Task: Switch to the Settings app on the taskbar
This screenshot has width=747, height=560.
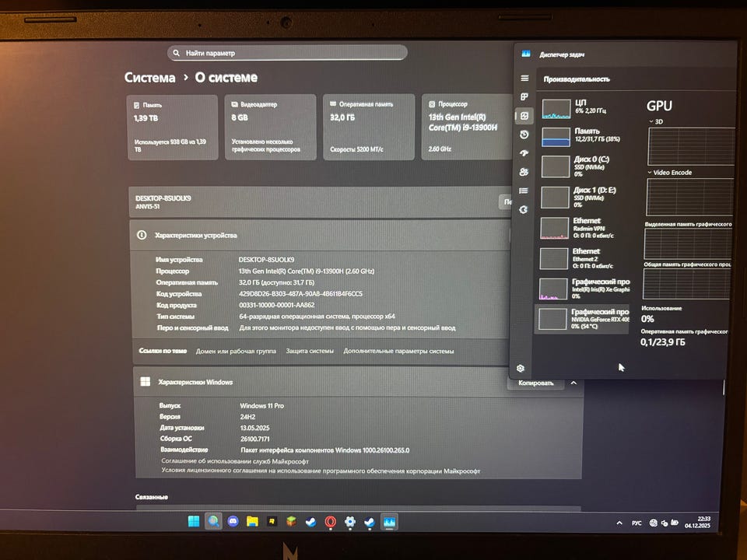Action: [x=350, y=523]
